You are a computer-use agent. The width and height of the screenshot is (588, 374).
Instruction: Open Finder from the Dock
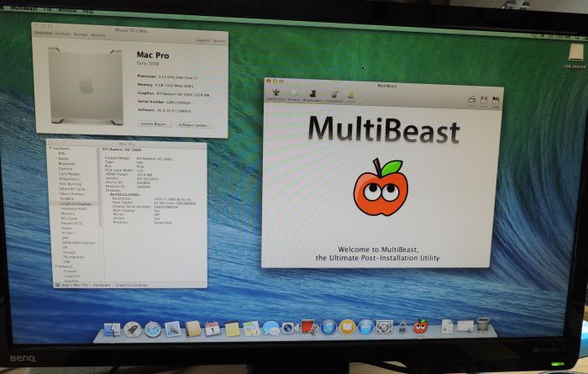click(x=112, y=329)
